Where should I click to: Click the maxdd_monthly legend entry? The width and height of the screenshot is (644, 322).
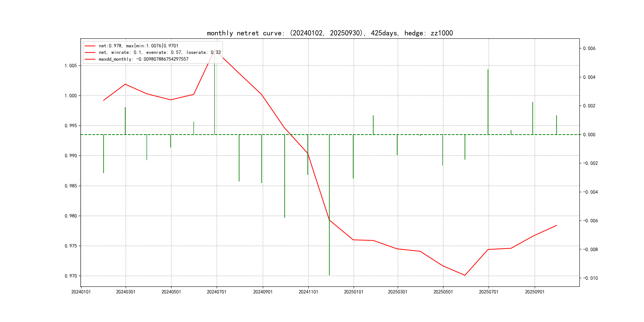143,59
